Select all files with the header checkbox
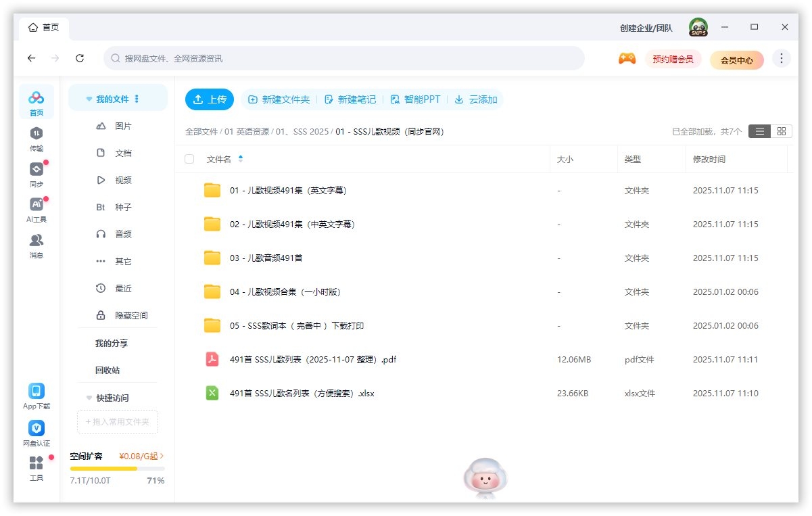The height and width of the screenshot is (516, 812). click(x=189, y=158)
